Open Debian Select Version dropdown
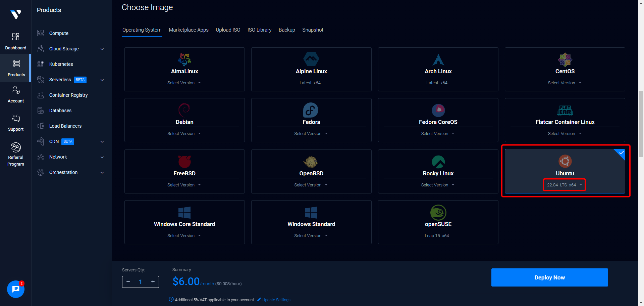Screen dimensions: 644x306 [184, 134]
